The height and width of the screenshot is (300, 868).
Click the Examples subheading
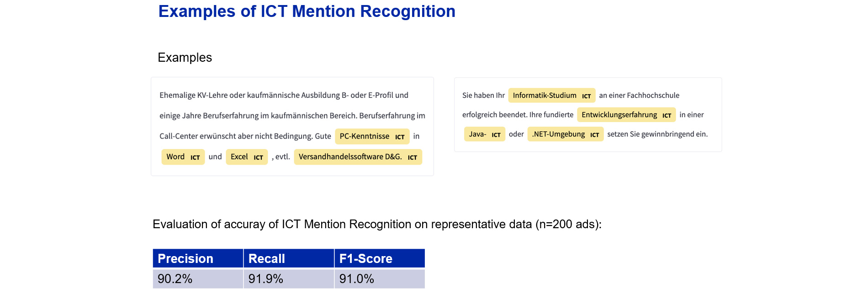tap(185, 58)
